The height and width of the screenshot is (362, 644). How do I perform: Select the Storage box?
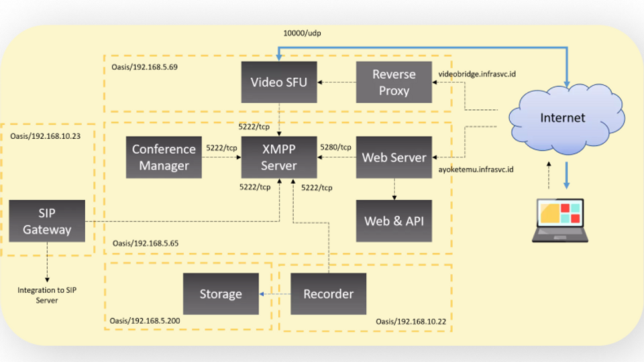221,294
